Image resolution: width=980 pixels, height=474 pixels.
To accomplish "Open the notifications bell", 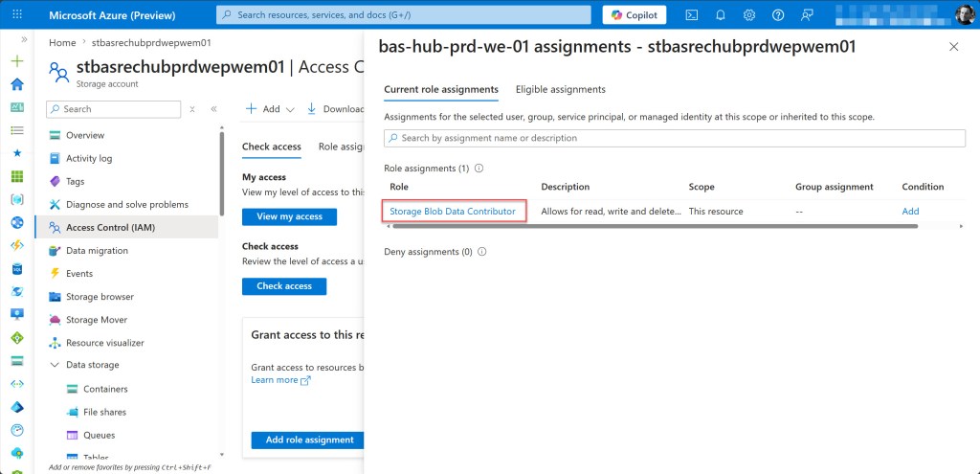I will tap(721, 15).
